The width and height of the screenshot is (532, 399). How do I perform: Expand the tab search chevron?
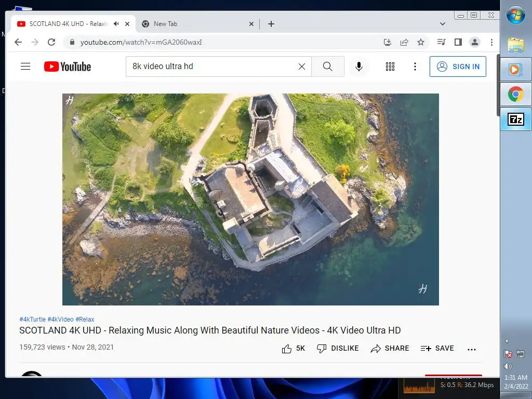coord(443,24)
